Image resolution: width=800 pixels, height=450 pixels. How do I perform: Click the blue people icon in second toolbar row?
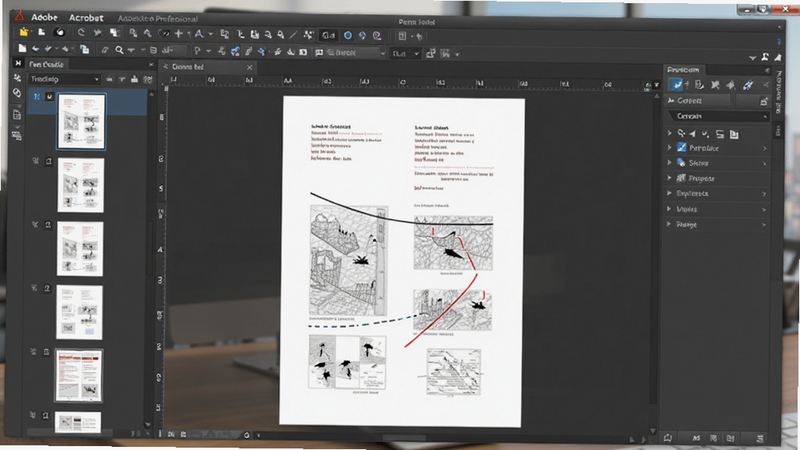tap(235, 51)
